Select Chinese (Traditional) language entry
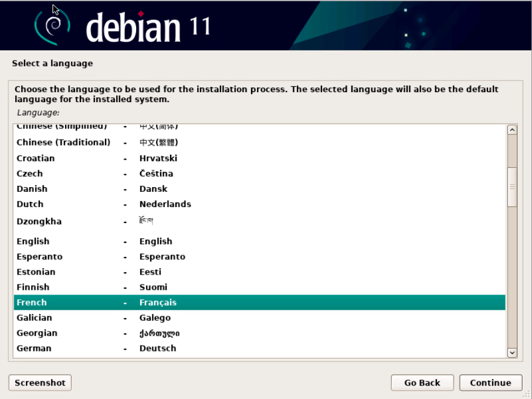 tap(63, 142)
